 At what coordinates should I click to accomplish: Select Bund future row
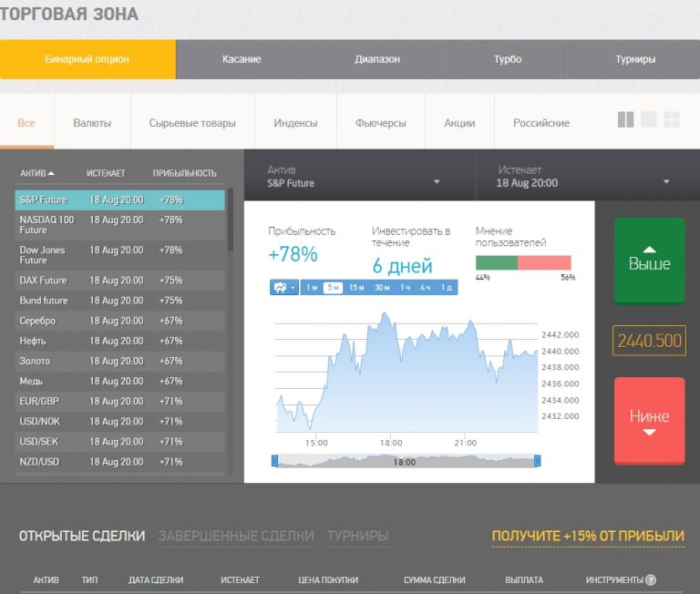coord(119,301)
